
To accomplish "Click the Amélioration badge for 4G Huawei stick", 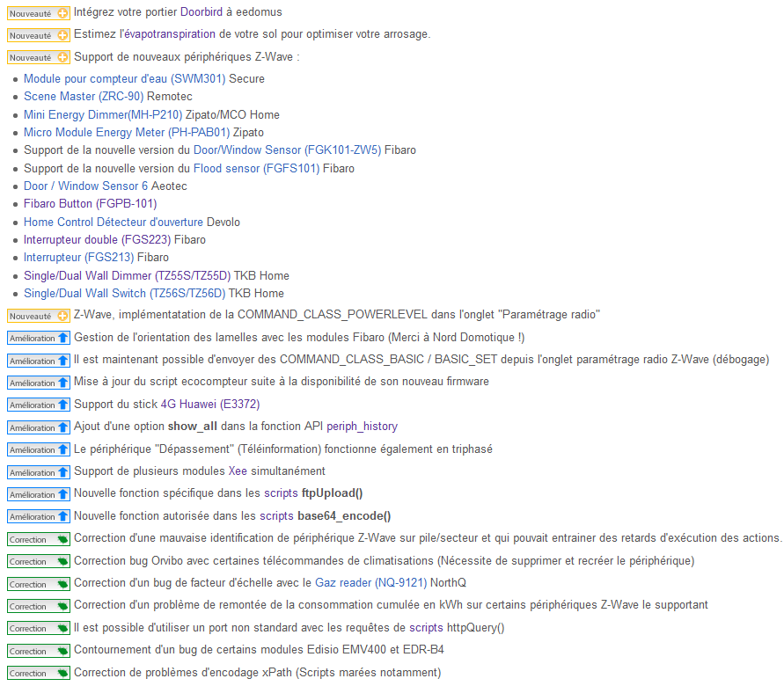I will point(39,405).
